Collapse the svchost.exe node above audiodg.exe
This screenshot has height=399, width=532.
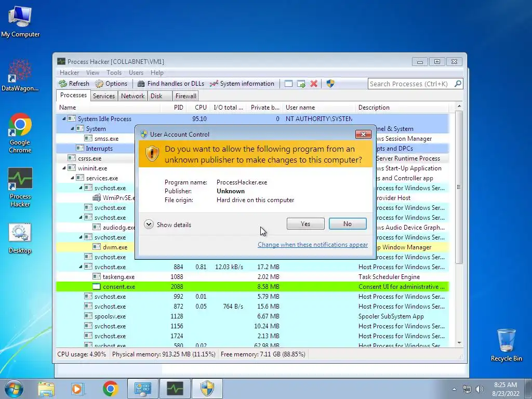(x=81, y=218)
